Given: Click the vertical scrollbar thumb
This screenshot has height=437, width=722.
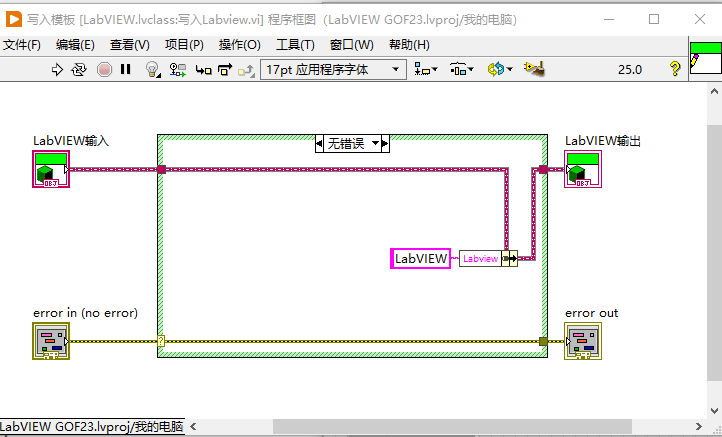Looking at the screenshot, I should click(714, 252).
